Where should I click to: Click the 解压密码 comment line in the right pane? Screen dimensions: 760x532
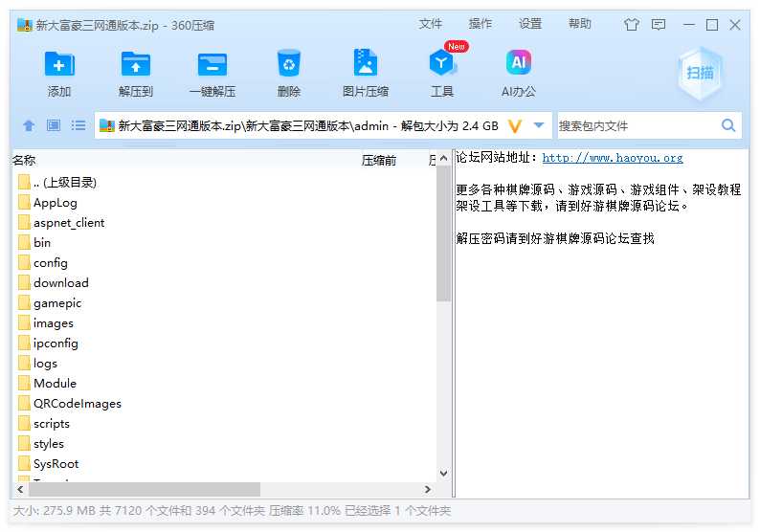555,238
